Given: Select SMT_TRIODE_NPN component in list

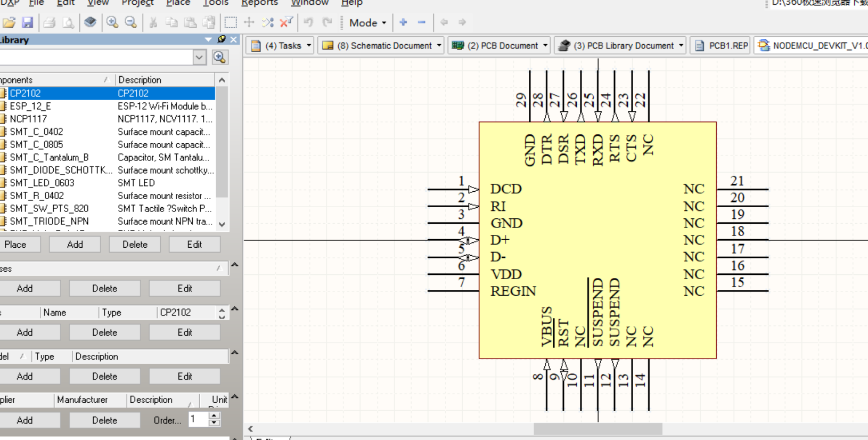Looking at the screenshot, I should 108,221.
